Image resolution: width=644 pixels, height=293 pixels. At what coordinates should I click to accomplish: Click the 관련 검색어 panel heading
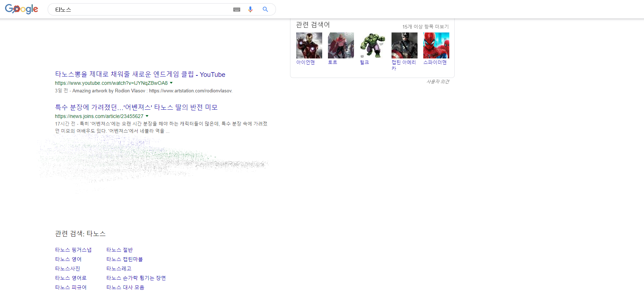313,25
